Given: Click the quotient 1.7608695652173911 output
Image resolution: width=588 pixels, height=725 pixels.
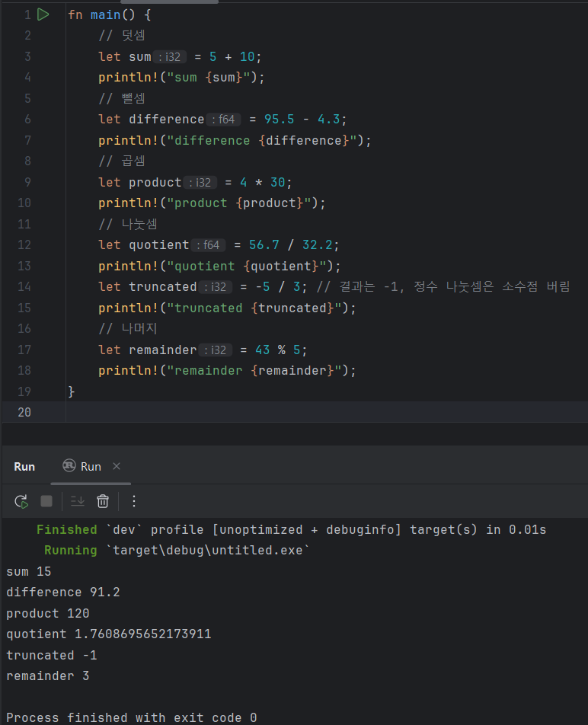Looking at the screenshot, I should click(x=109, y=634).
